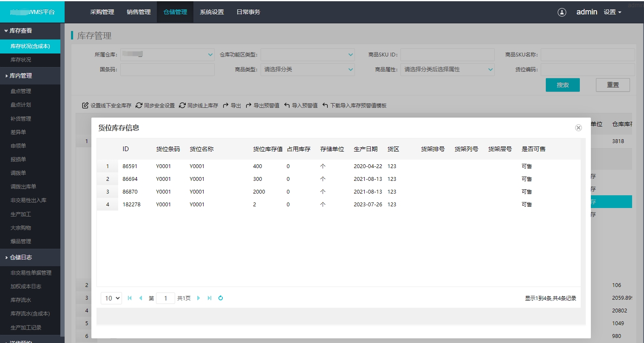Open 调拨单 sidebar item
This screenshot has width=644, height=343.
tap(30, 173)
